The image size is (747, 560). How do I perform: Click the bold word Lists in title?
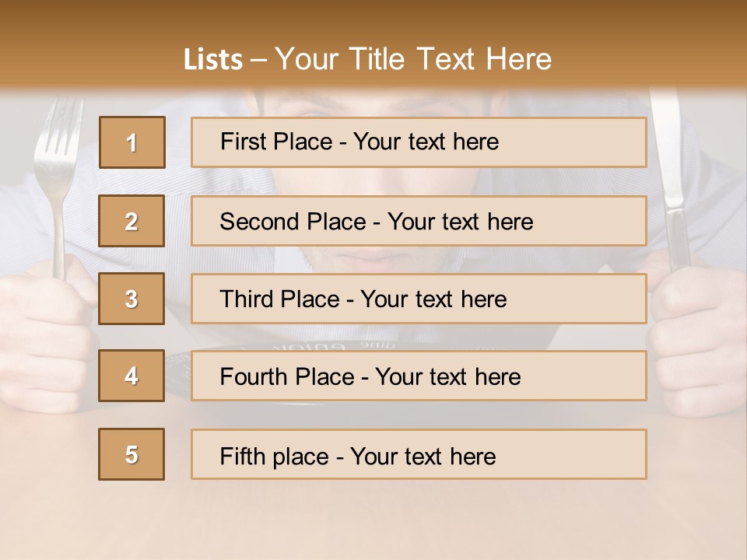213,60
